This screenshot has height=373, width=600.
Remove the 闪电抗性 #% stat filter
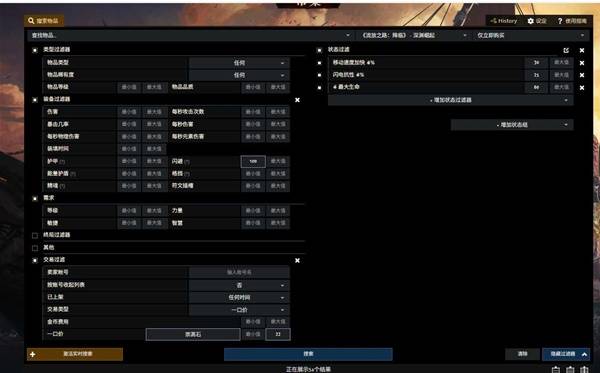click(x=582, y=75)
